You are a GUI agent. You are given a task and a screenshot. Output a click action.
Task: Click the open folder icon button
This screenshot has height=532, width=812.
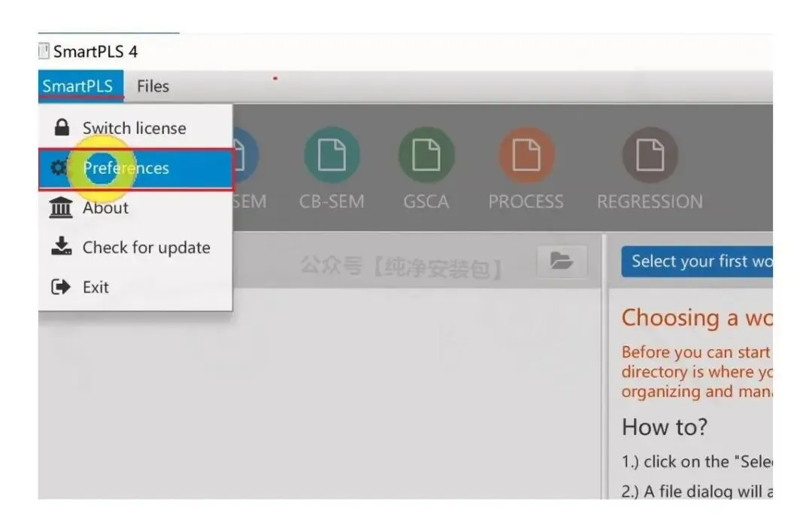[562, 261]
